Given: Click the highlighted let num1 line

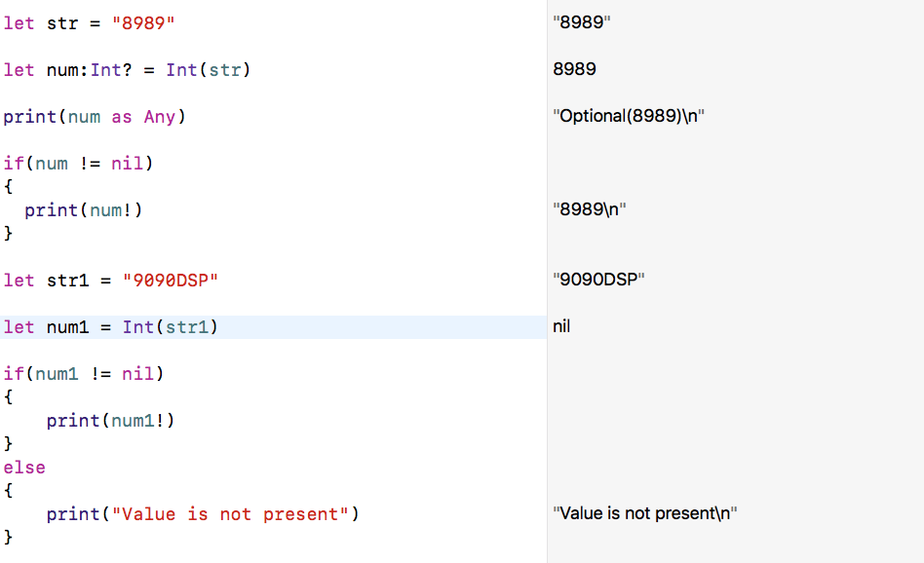Looking at the screenshot, I should [x=110, y=327].
